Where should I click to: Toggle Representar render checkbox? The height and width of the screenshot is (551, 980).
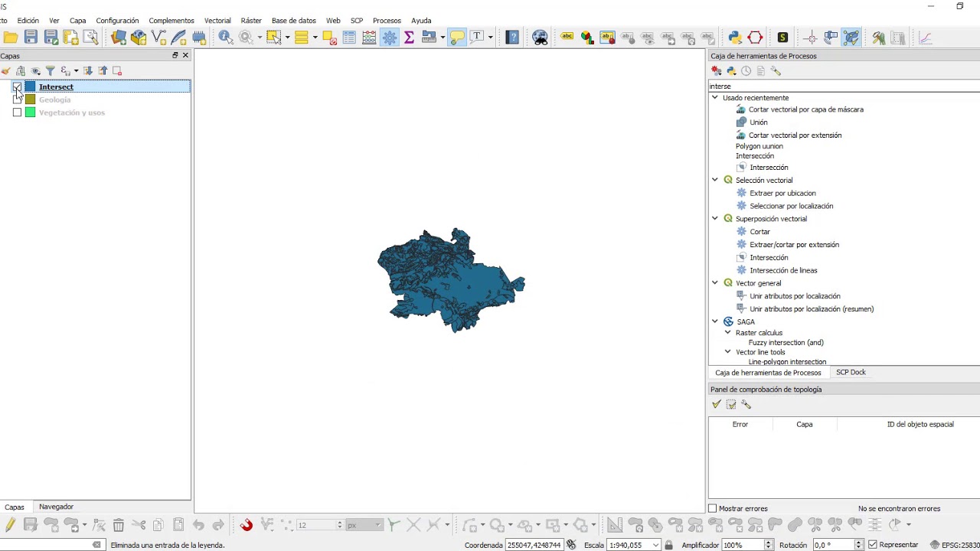click(x=873, y=545)
